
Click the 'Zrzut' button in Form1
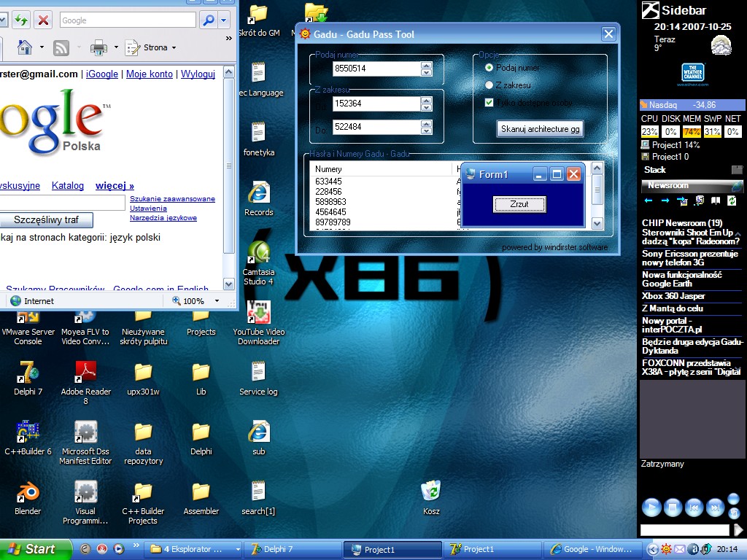(x=520, y=205)
